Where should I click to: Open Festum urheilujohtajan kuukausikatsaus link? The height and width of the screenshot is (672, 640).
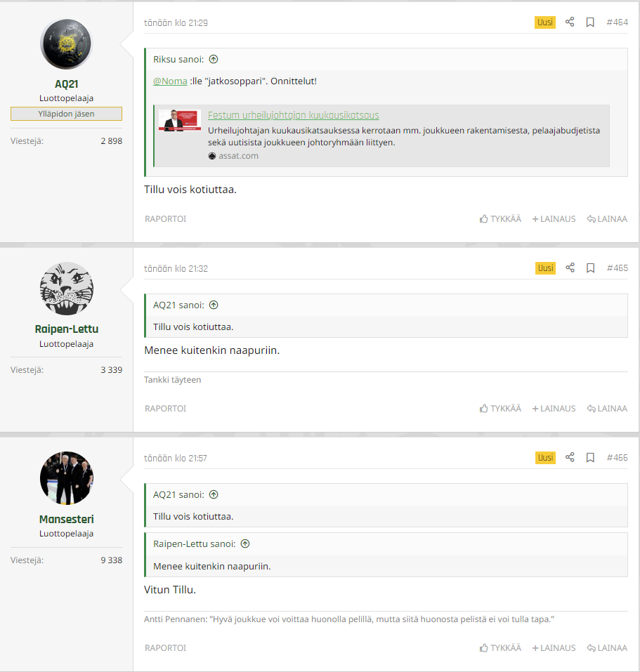tap(293, 115)
